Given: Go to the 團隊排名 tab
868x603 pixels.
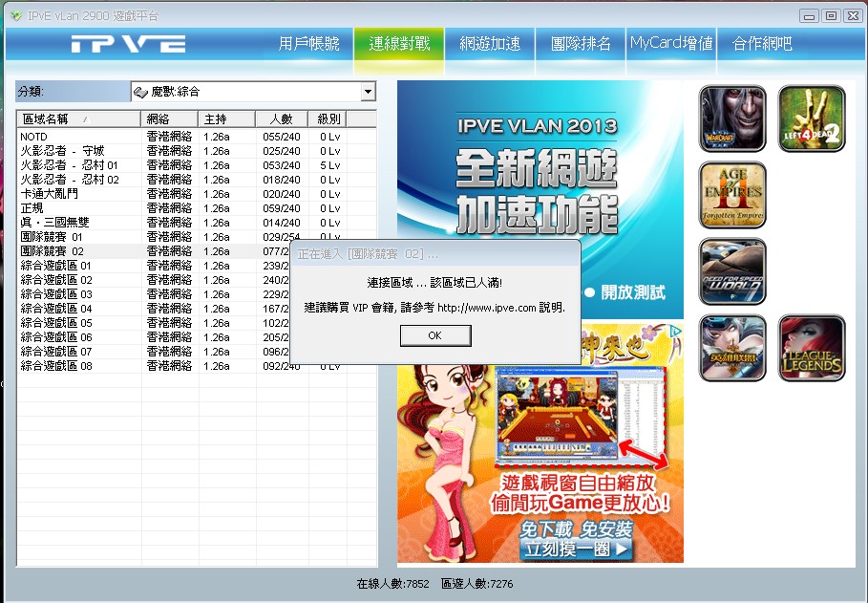Looking at the screenshot, I should (581, 44).
